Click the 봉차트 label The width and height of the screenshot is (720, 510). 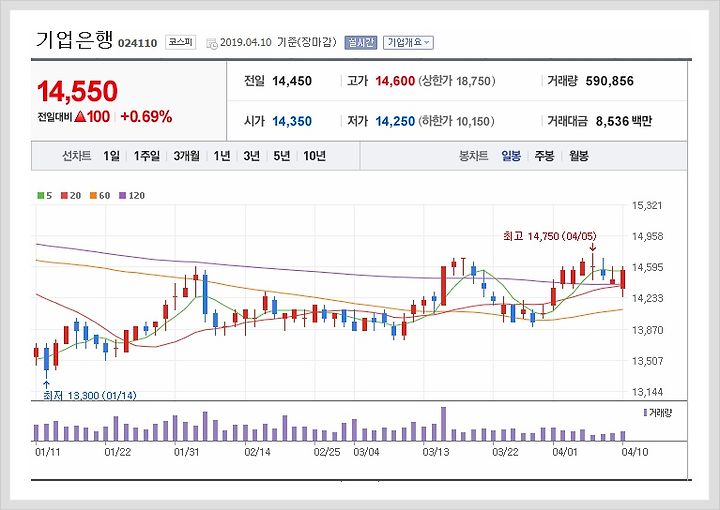pyautogui.click(x=473, y=156)
